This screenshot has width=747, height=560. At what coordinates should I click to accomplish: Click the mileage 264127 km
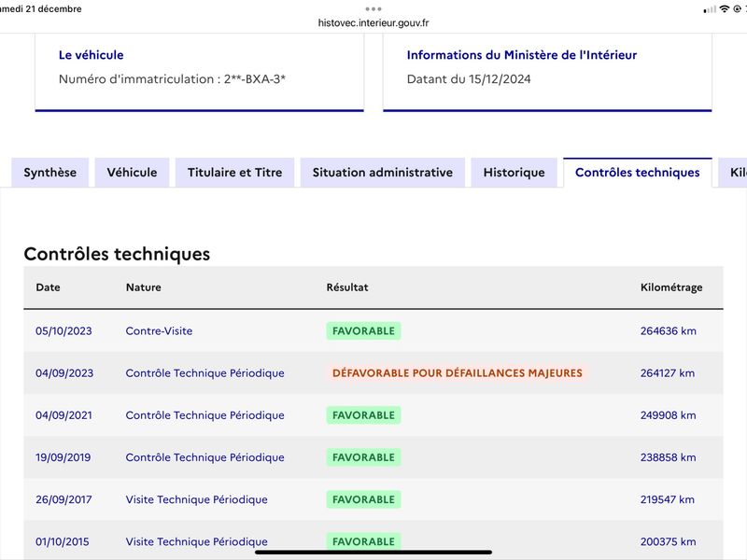tap(668, 372)
